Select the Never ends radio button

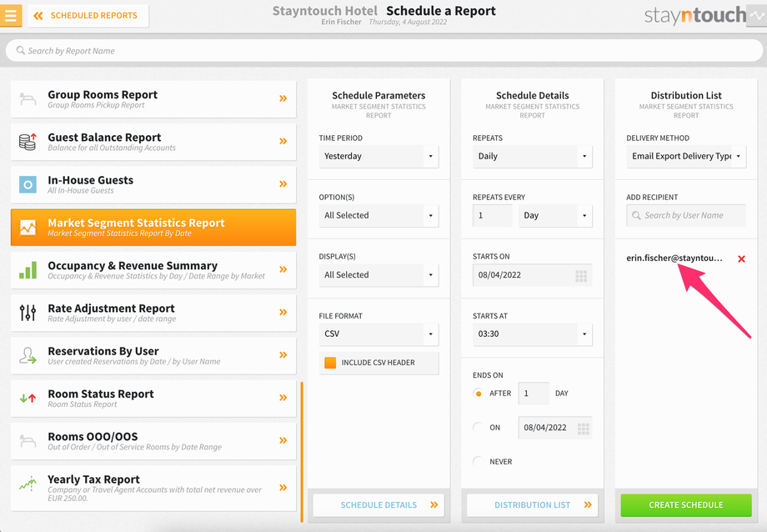(x=479, y=461)
